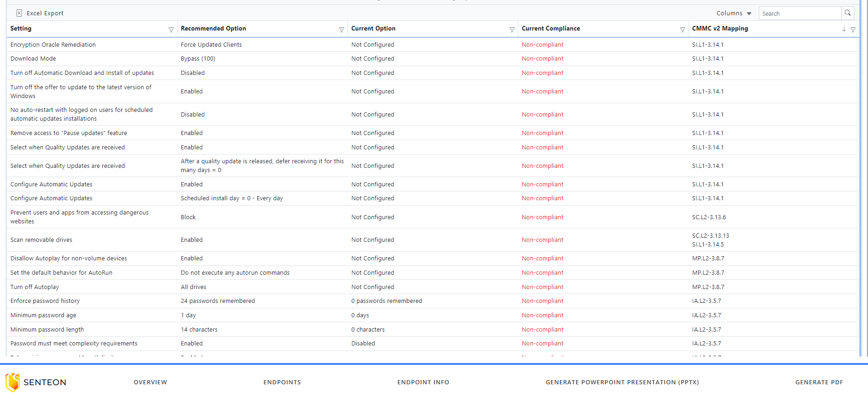Sort by the Setting column header
The height and width of the screenshot is (394, 868).
(21, 29)
